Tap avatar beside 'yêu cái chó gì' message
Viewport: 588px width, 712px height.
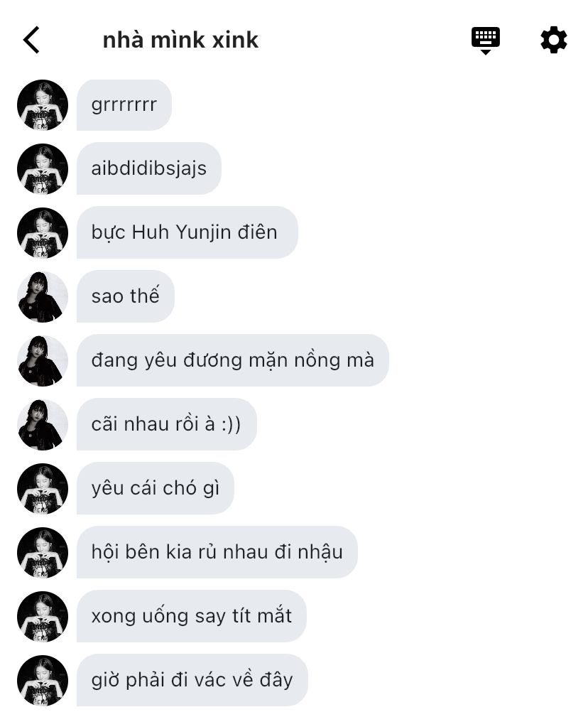tap(43, 489)
